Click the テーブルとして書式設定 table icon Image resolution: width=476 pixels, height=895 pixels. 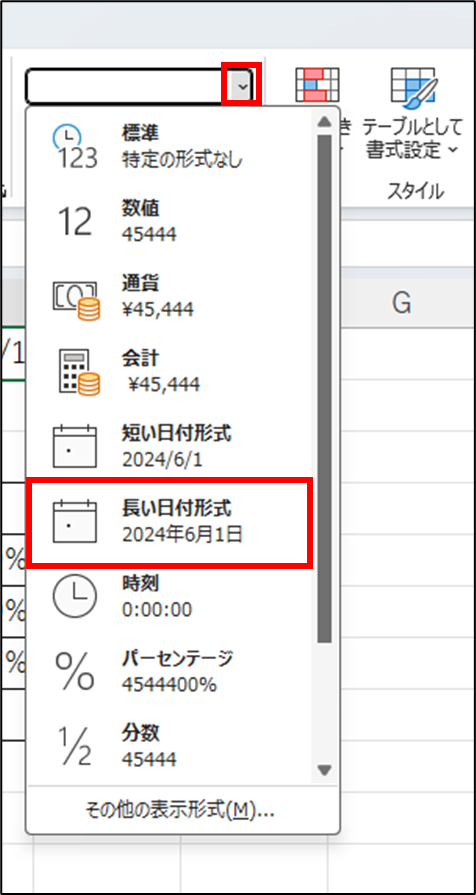coord(414,87)
